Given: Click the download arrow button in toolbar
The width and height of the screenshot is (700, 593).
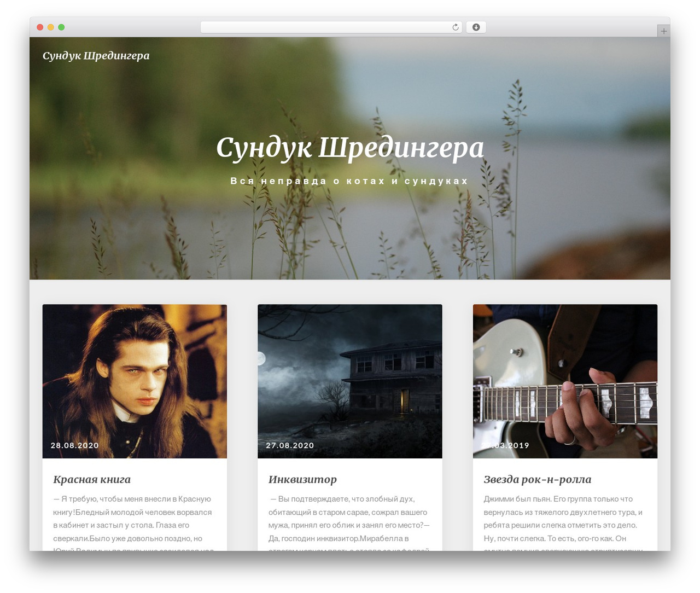Looking at the screenshot, I should (476, 27).
